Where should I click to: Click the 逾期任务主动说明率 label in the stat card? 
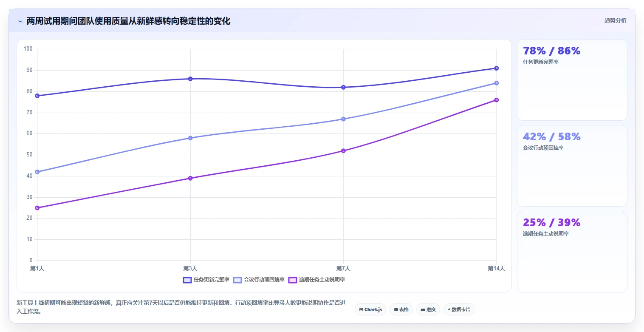point(546,234)
